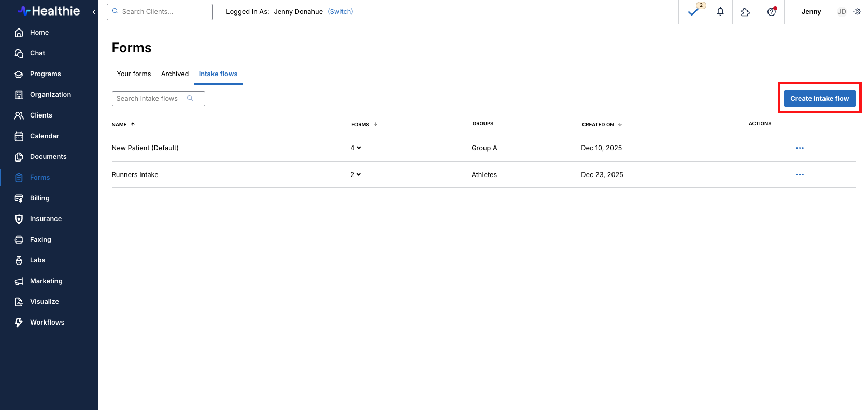The width and height of the screenshot is (868, 410).
Task: Sort by the NAME column
Action: point(123,124)
